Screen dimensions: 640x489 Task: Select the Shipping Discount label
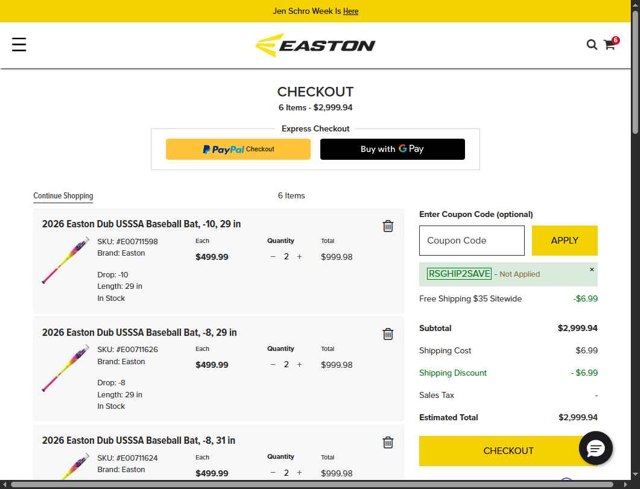453,373
